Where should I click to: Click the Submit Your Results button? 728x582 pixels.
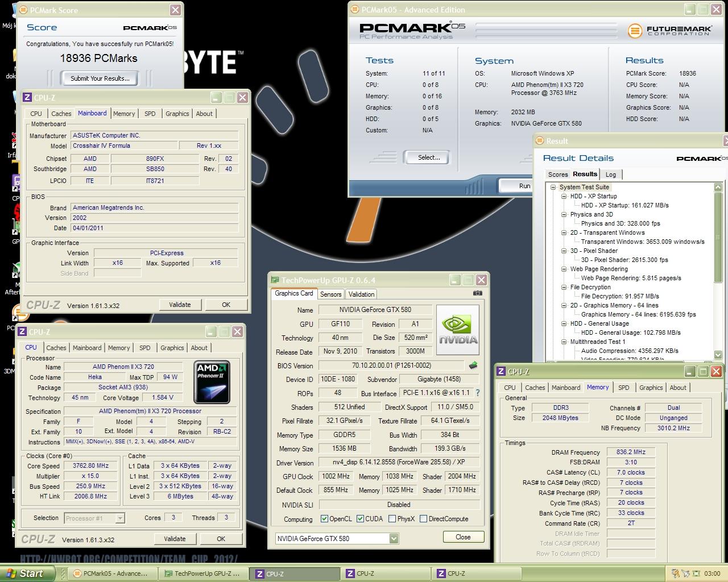click(x=100, y=78)
